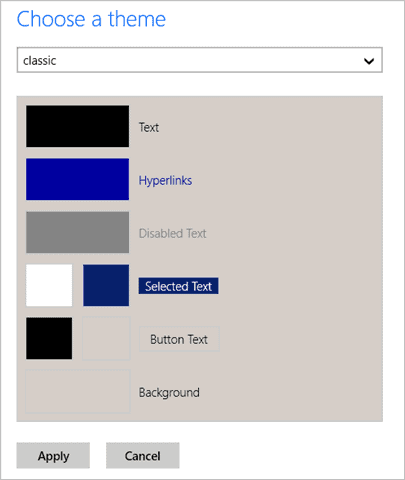Click the Text preview label
This screenshot has width=405, height=480.
coord(149,127)
